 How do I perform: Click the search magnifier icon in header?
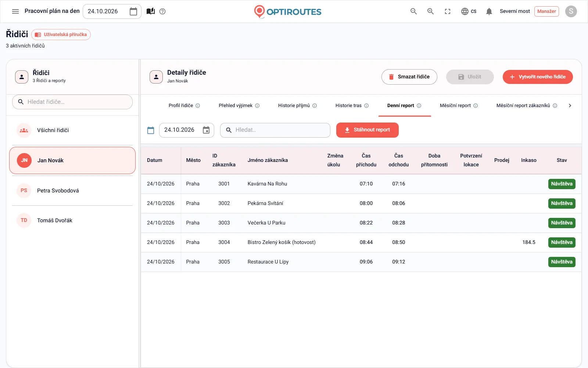pyautogui.click(x=413, y=11)
